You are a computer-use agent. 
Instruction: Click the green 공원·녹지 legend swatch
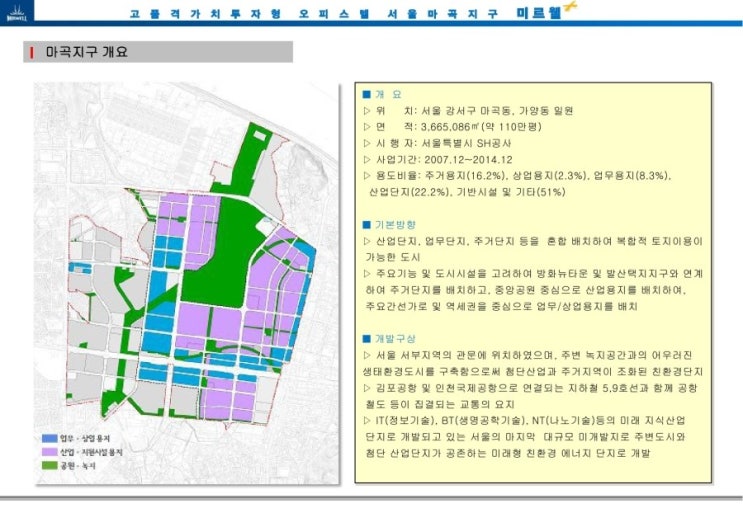tap(49, 466)
